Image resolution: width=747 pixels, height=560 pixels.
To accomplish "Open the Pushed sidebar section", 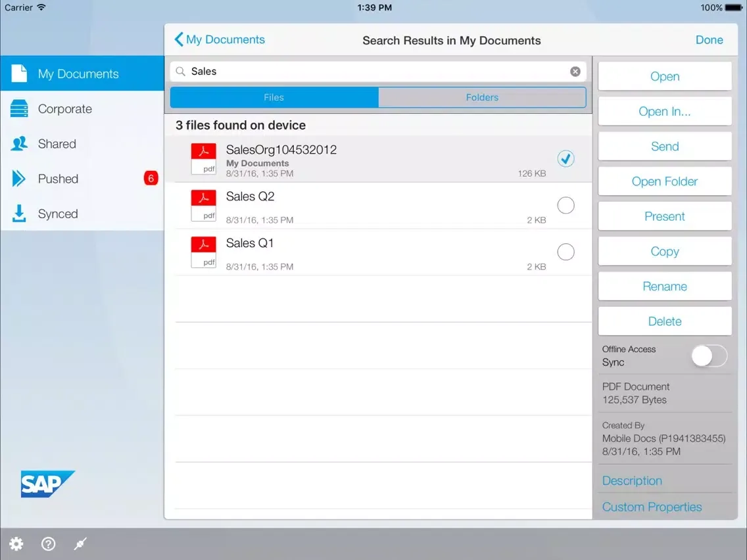I will [82, 179].
